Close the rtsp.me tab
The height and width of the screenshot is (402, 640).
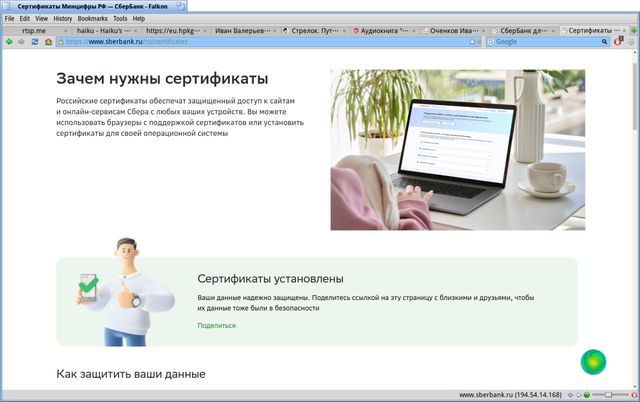[x=65, y=31]
